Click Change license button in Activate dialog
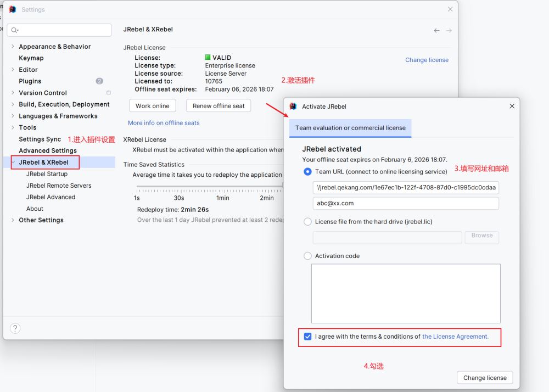This screenshot has width=549, height=392. pyautogui.click(x=485, y=378)
